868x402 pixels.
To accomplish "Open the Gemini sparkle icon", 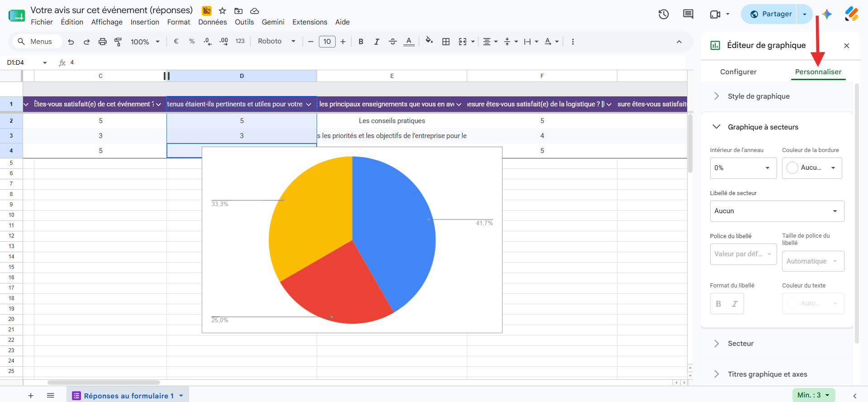I will pyautogui.click(x=827, y=14).
